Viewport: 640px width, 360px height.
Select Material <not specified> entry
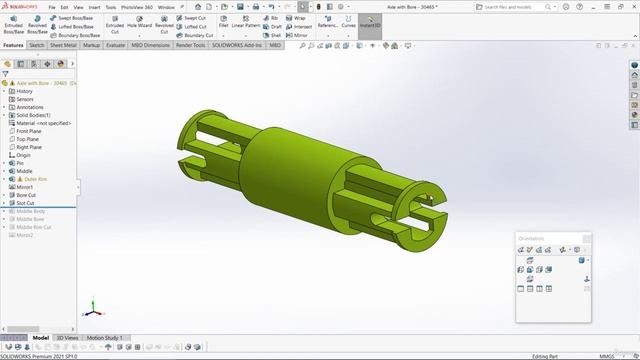click(40, 123)
